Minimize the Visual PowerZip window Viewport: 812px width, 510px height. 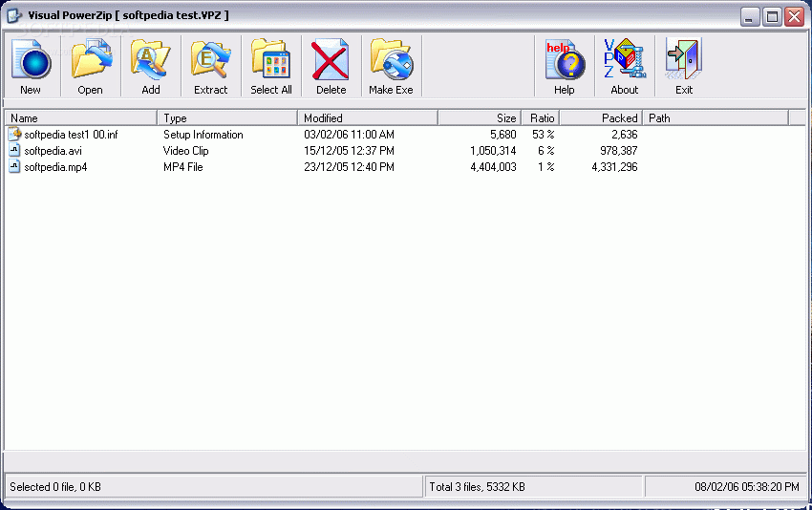pos(749,16)
